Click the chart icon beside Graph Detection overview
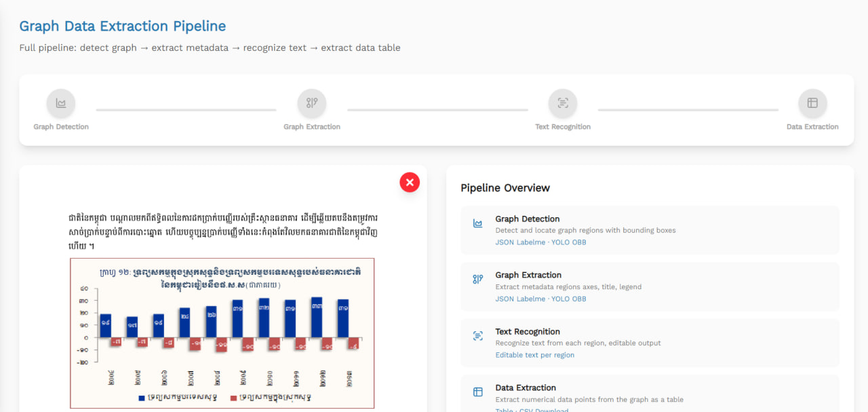 click(477, 223)
